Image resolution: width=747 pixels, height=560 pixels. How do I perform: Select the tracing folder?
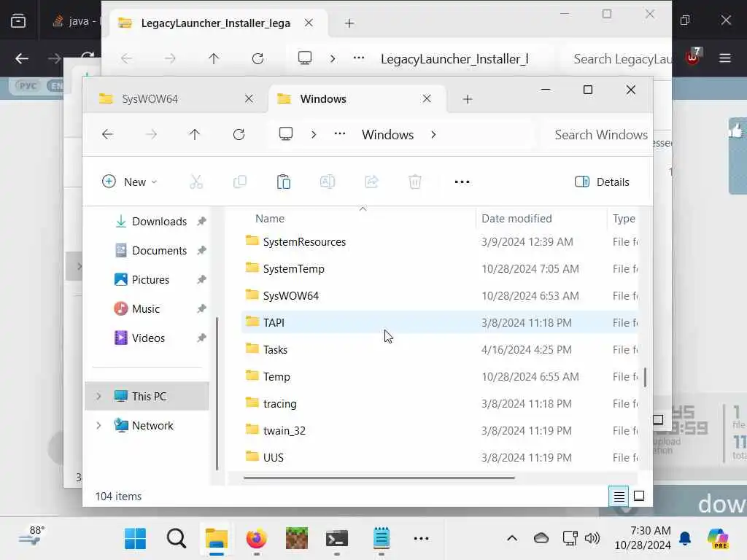[x=439, y=404]
